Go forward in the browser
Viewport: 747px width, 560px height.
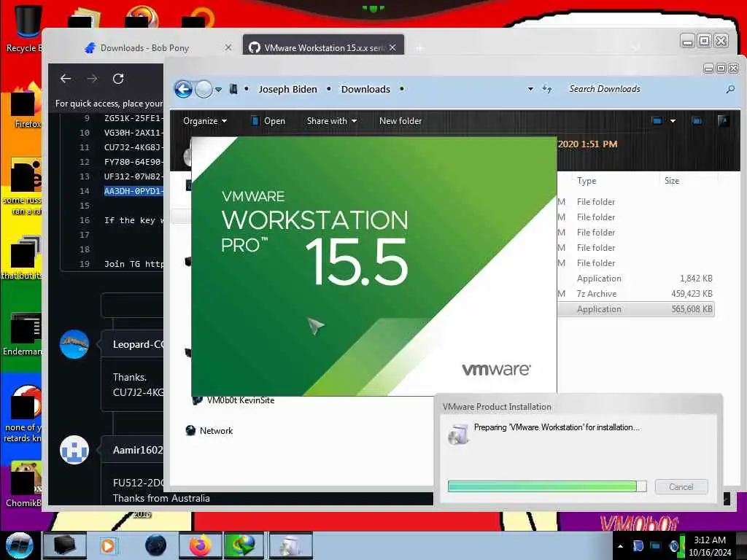pyautogui.click(x=92, y=79)
